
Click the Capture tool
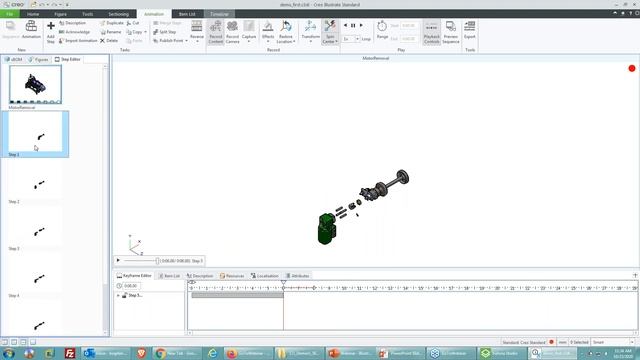coord(249,32)
